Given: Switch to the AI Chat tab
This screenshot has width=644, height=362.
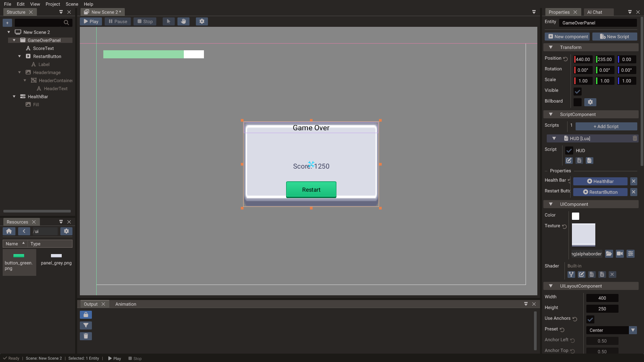Looking at the screenshot, I should coord(595,12).
